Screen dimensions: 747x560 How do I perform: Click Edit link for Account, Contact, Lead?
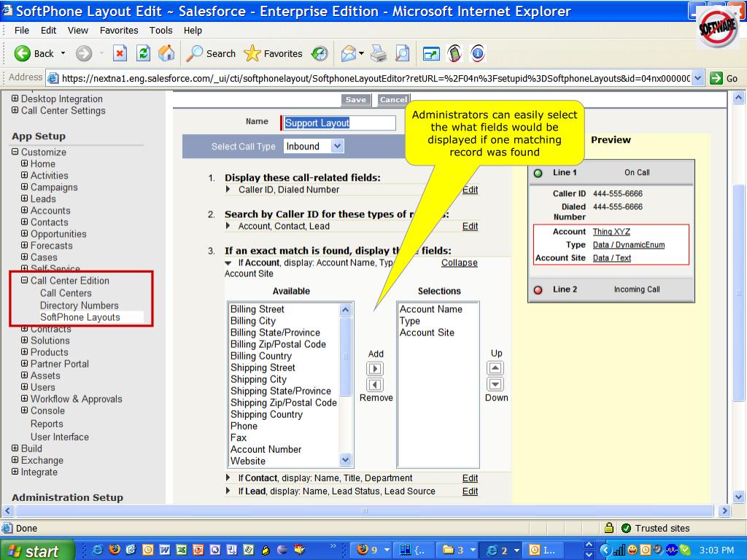470,226
